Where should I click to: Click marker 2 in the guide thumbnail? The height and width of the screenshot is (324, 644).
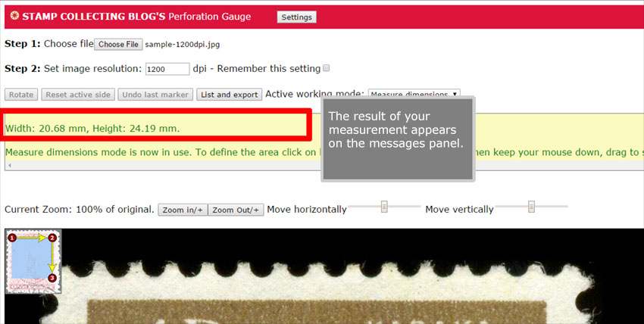click(x=52, y=238)
